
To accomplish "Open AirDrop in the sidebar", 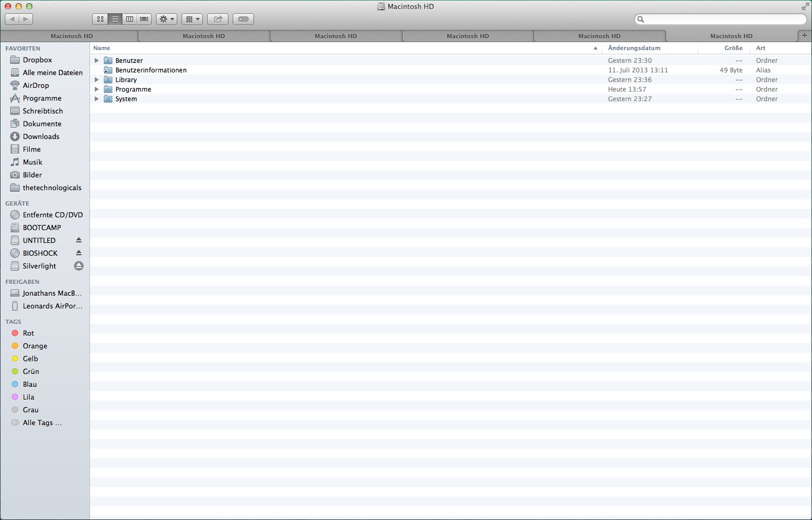I will click(36, 85).
